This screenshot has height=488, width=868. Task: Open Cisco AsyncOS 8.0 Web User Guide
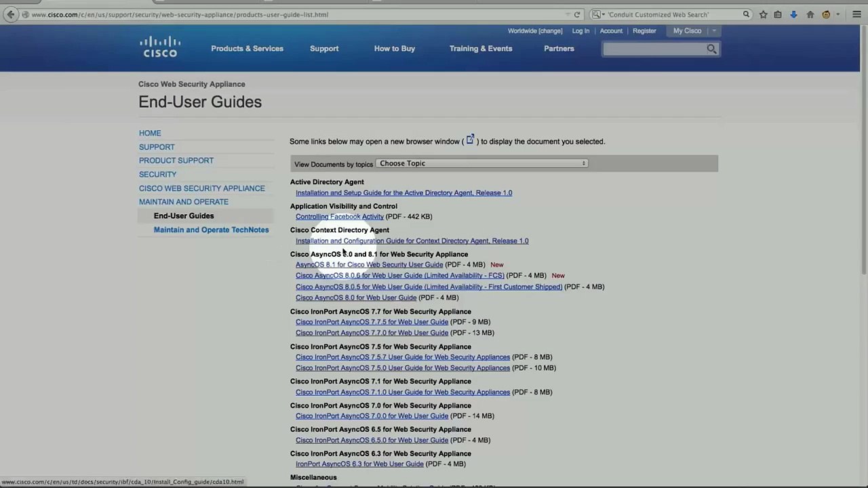356,298
